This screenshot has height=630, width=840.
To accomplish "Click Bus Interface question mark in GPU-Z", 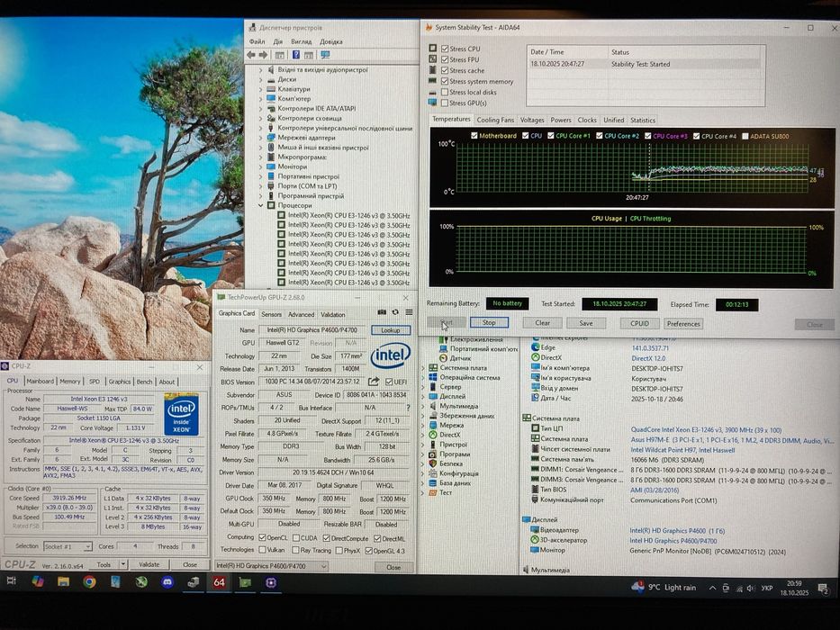I will pyautogui.click(x=408, y=408).
